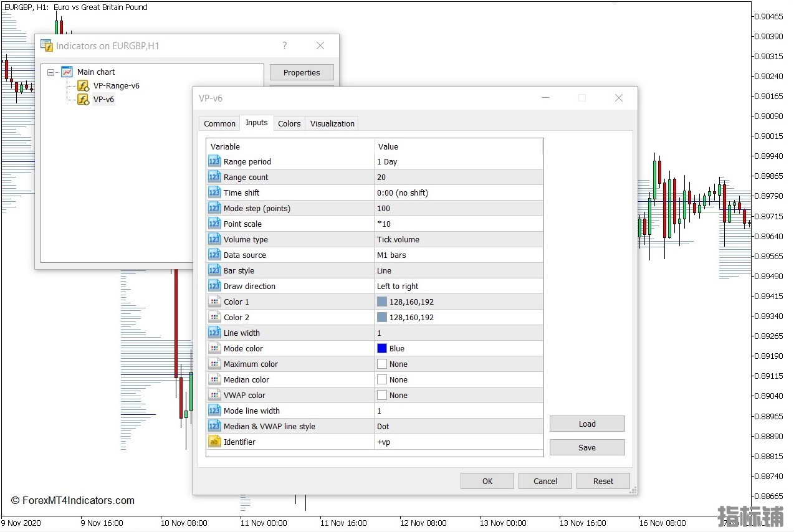The image size is (794, 532).
Task: Click the Identifier value +vp
Action: tap(383, 442)
